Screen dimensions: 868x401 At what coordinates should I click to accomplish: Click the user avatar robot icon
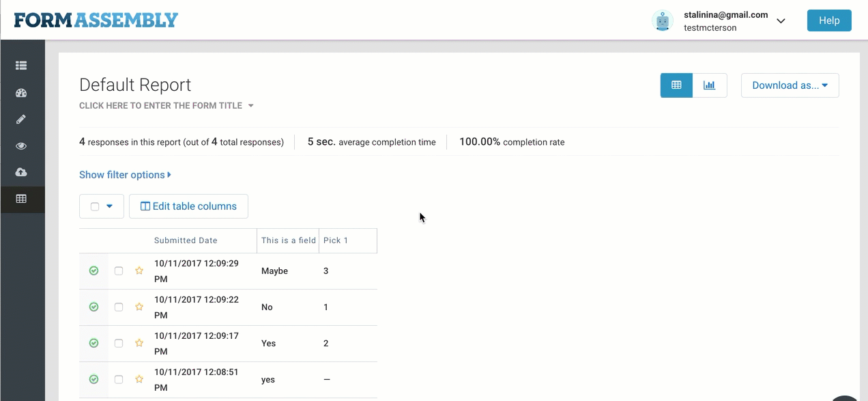663,20
